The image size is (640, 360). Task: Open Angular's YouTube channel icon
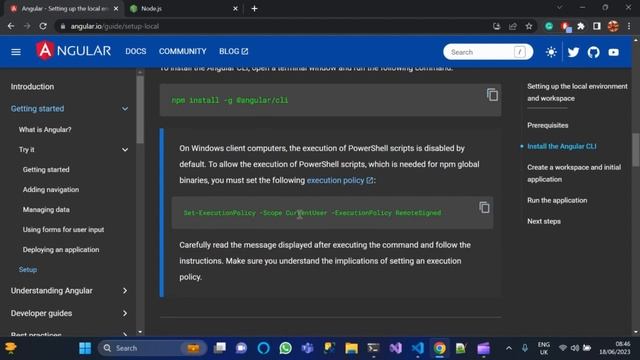[613, 52]
